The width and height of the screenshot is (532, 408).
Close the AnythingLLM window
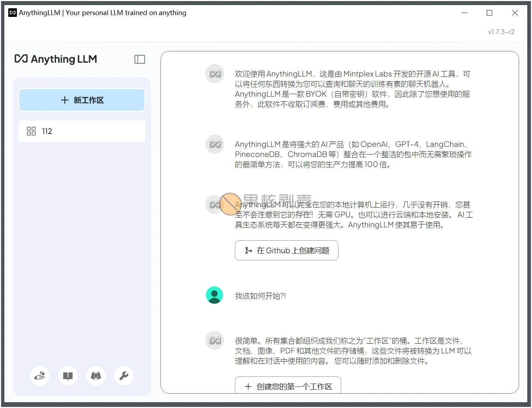point(514,13)
